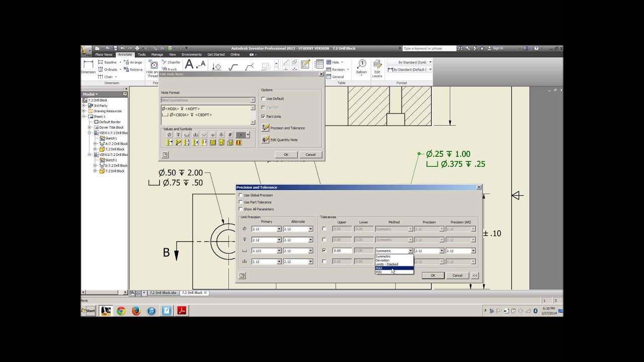
Task: Enable tolerance checkbox for depth row
Action: coord(324,240)
